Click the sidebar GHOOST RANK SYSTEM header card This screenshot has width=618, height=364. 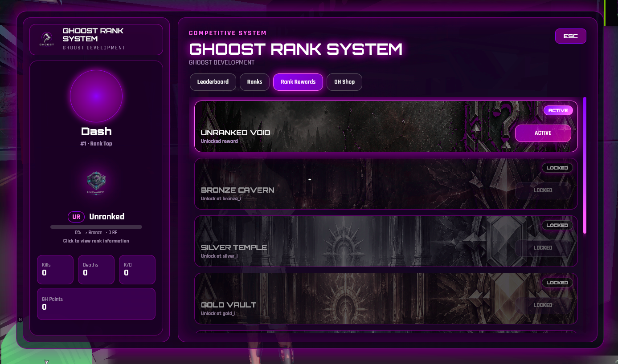[x=96, y=40]
